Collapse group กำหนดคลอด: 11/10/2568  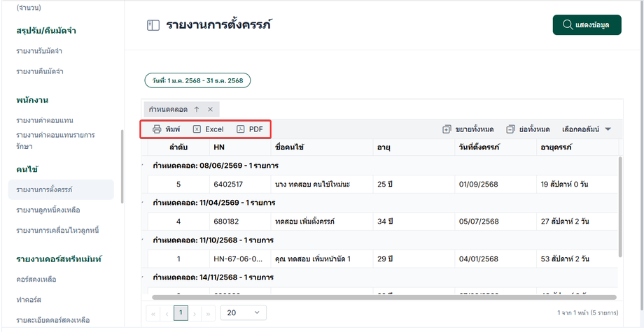coord(143,240)
